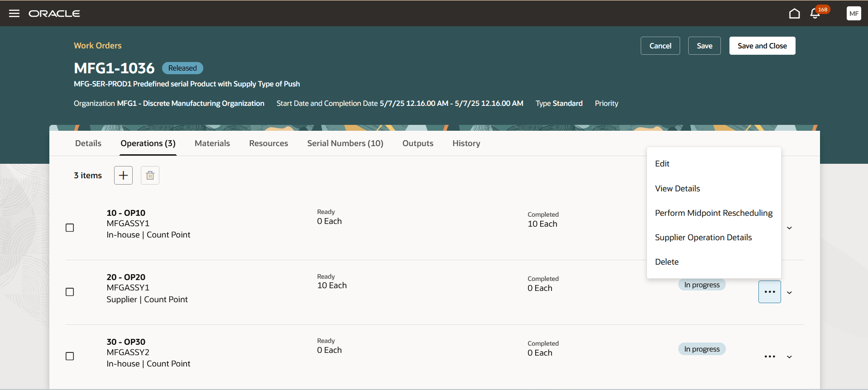Add a new operation with plus icon

click(x=123, y=175)
